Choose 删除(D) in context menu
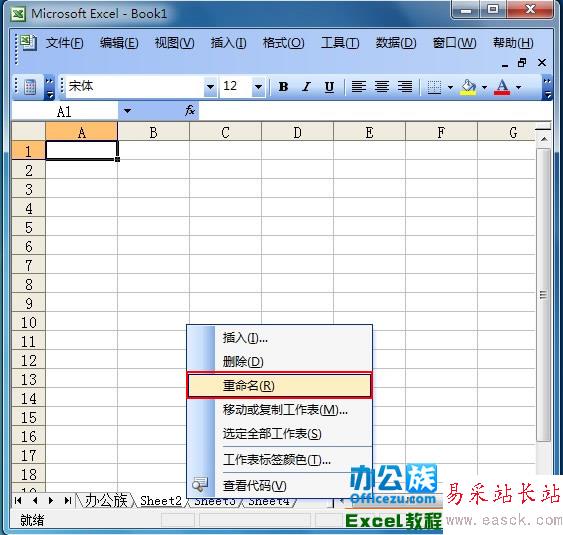563x535 pixels. pyautogui.click(x=280, y=362)
